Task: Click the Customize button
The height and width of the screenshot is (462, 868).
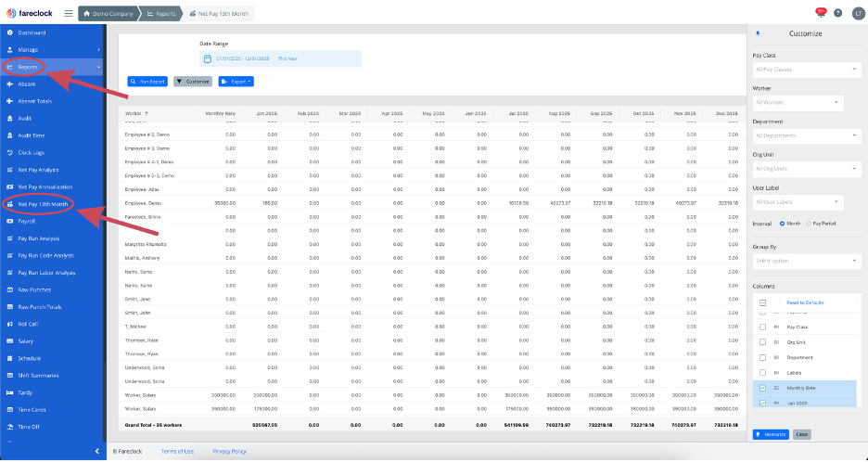Action: (x=193, y=82)
